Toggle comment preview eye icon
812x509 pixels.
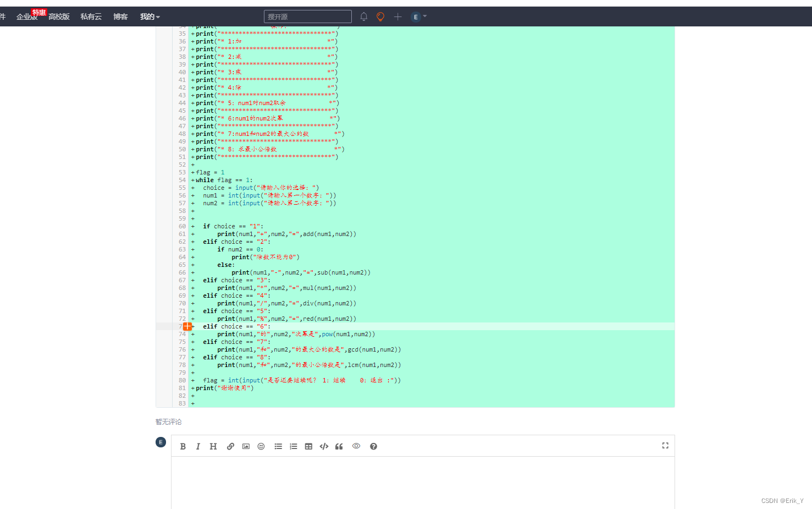click(x=356, y=446)
